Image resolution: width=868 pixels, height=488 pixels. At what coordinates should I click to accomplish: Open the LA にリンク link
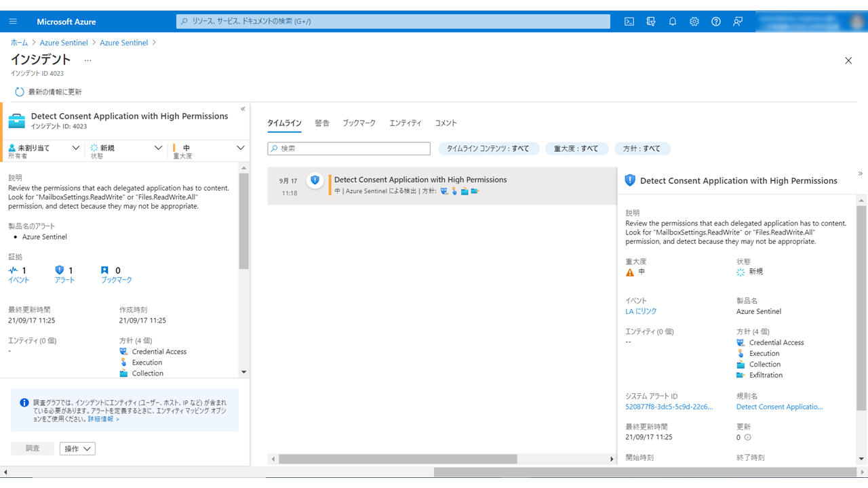[641, 312]
